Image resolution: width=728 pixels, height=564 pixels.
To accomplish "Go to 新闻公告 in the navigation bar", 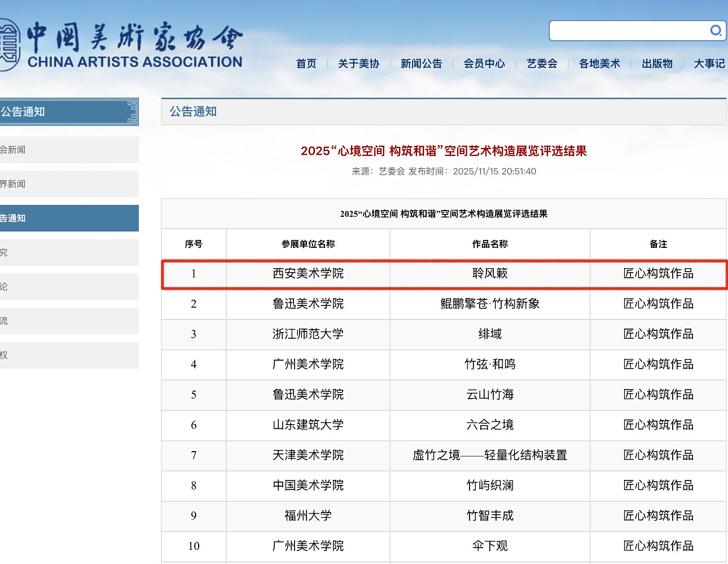I will (421, 64).
